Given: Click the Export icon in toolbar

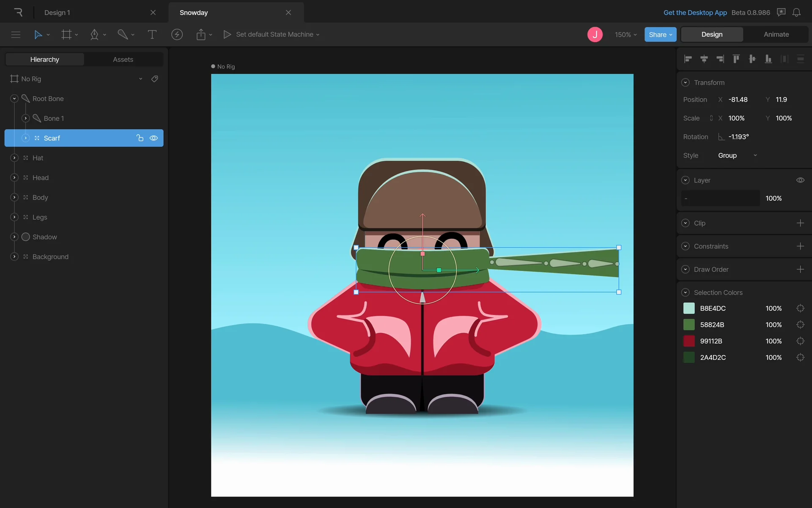Looking at the screenshot, I should pyautogui.click(x=201, y=34).
